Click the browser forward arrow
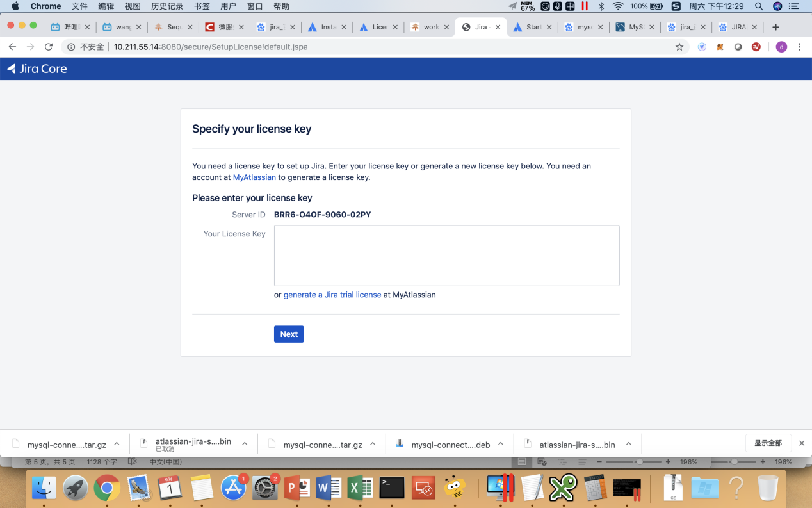This screenshot has height=508, width=812. pyautogui.click(x=30, y=47)
